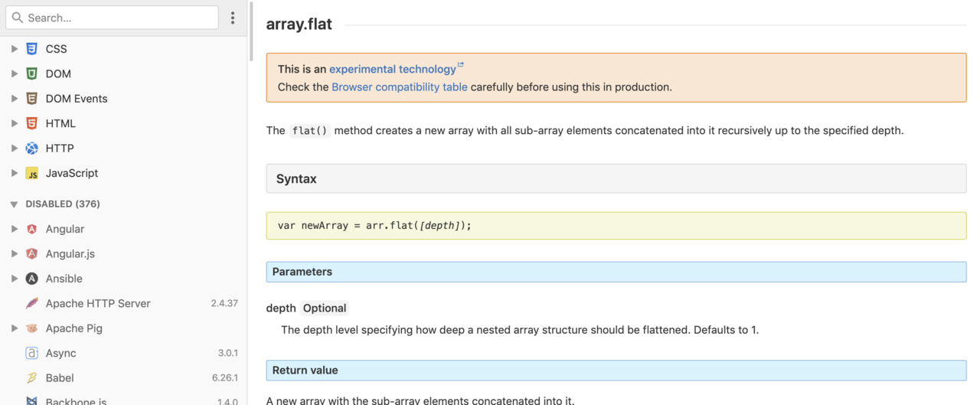980x405 pixels.
Task: Expand the HTTP tree node
Action: click(14, 149)
